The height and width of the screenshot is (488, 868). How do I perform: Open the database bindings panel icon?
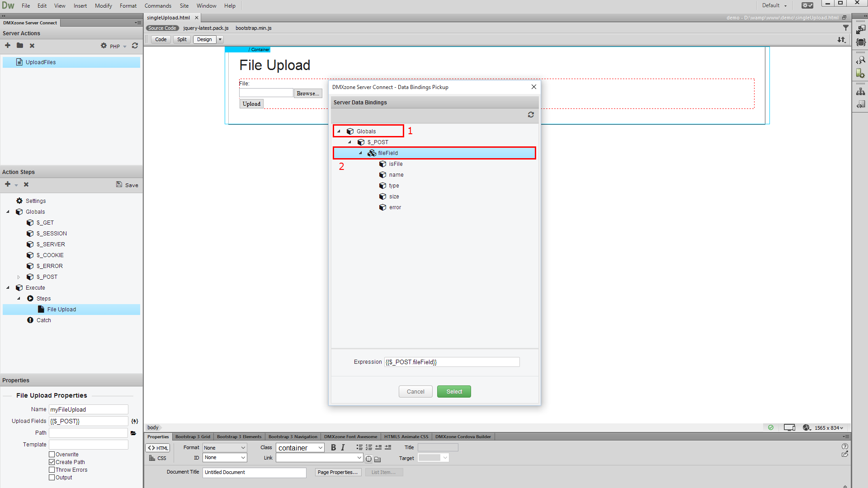pyautogui.click(x=861, y=42)
